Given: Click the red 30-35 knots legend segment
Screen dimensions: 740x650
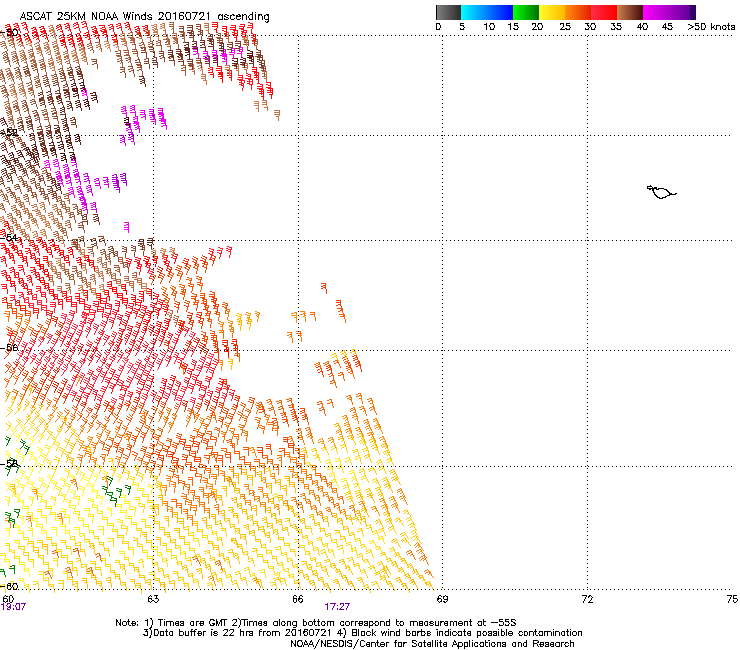Looking at the screenshot, I should 604,12.
